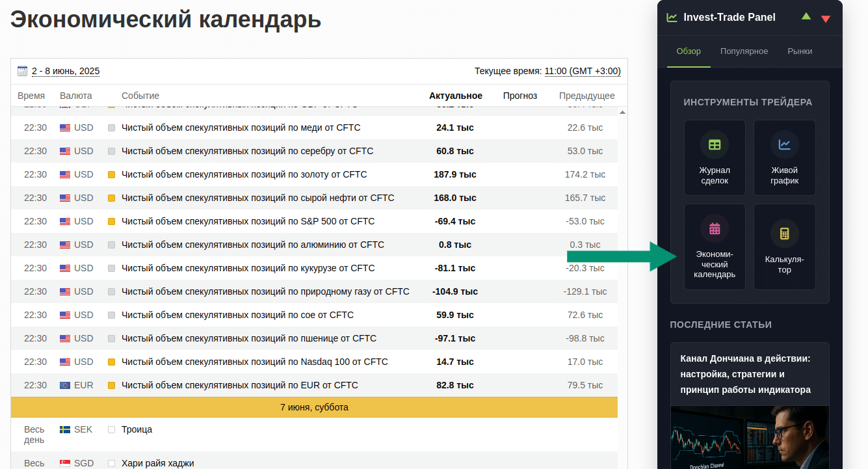Toggle the yellow importance marker for gold positions
Image resolution: width=868 pixels, height=469 pixels.
(111, 175)
